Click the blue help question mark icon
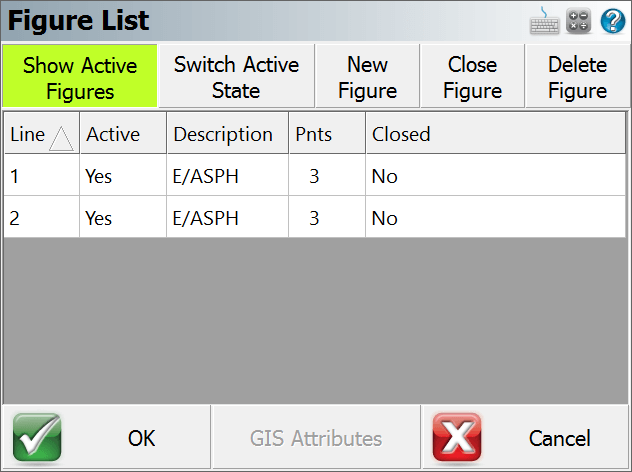This screenshot has height=472, width=632. pos(612,21)
